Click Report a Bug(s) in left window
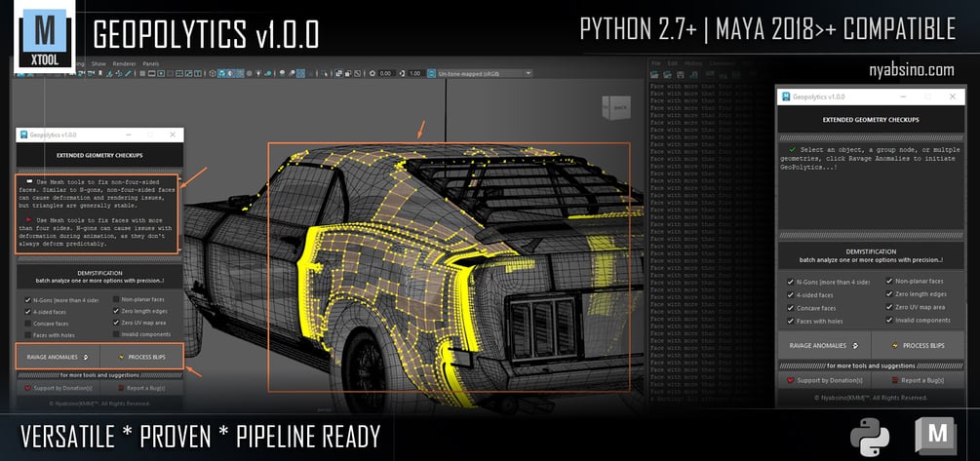This screenshot has height=461, width=980. [x=141, y=388]
